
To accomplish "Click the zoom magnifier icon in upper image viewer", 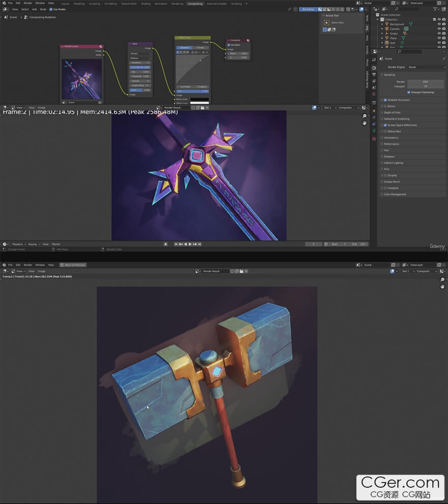I will tap(365, 116).
